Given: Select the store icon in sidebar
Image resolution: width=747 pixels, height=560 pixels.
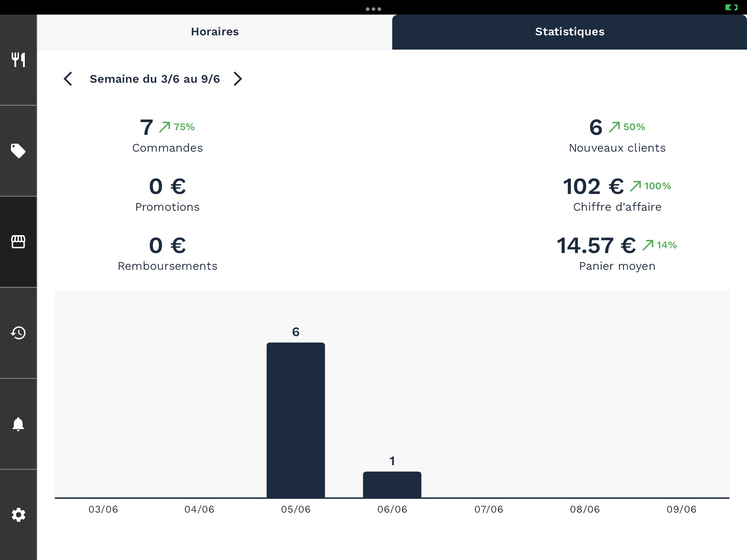Looking at the screenshot, I should click(x=18, y=242).
